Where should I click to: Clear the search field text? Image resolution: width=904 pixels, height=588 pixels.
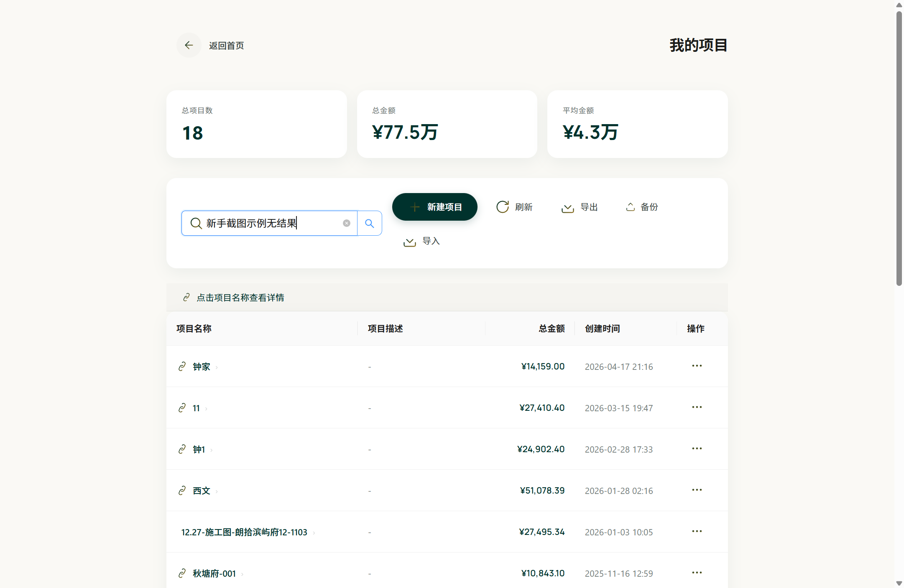coord(347,223)
